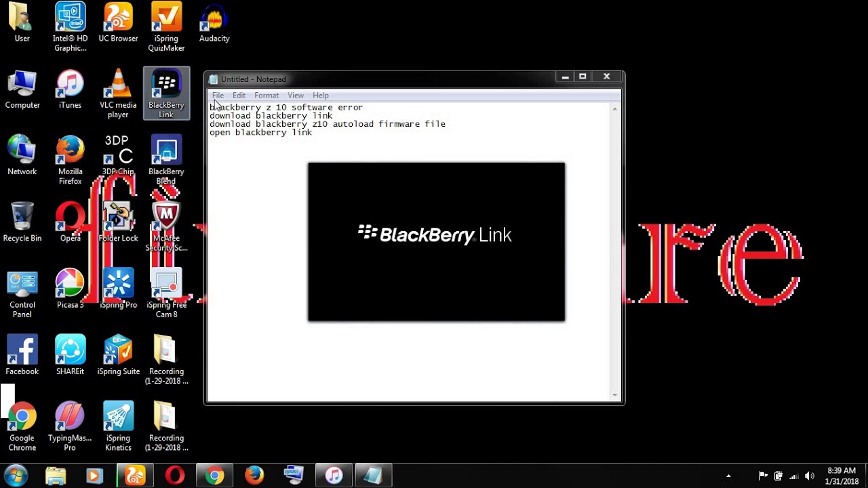Open iSpring Suite desktop icon

(118, 355)
